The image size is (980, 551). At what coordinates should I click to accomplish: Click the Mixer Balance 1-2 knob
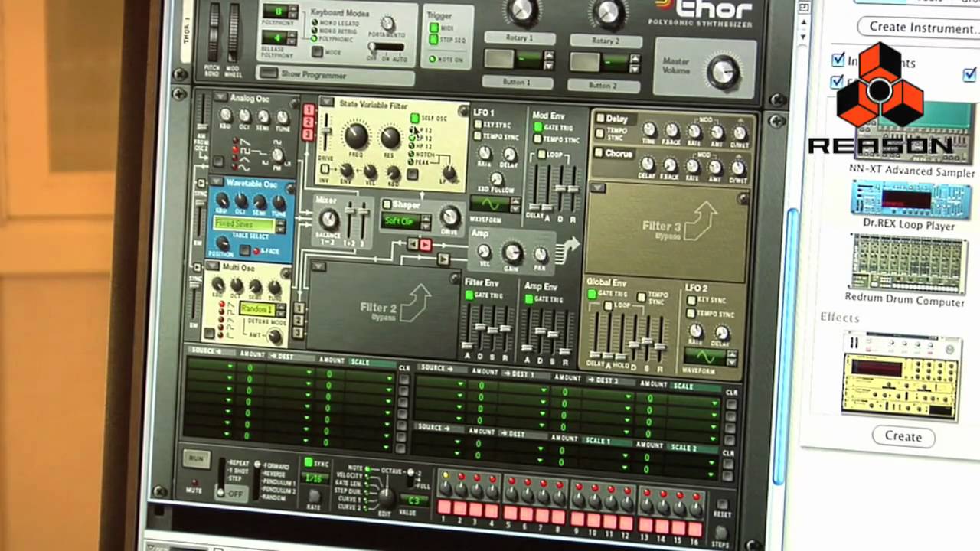point(328,220)
